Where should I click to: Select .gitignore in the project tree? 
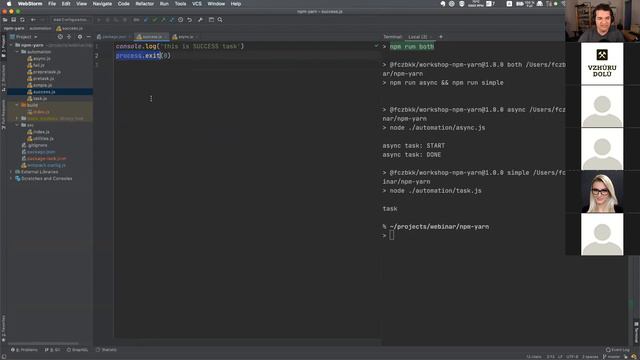point(38,145)
